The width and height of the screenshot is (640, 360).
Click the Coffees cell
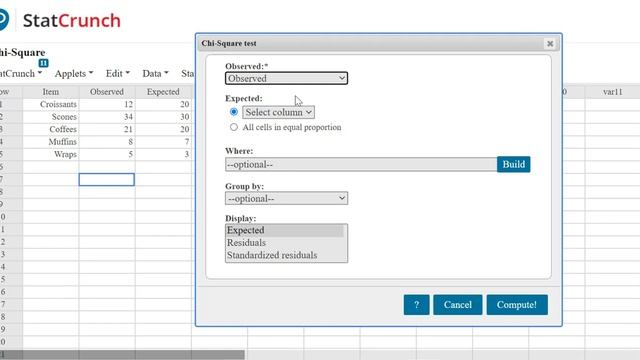pyautogui.click(x=51, y=129)
